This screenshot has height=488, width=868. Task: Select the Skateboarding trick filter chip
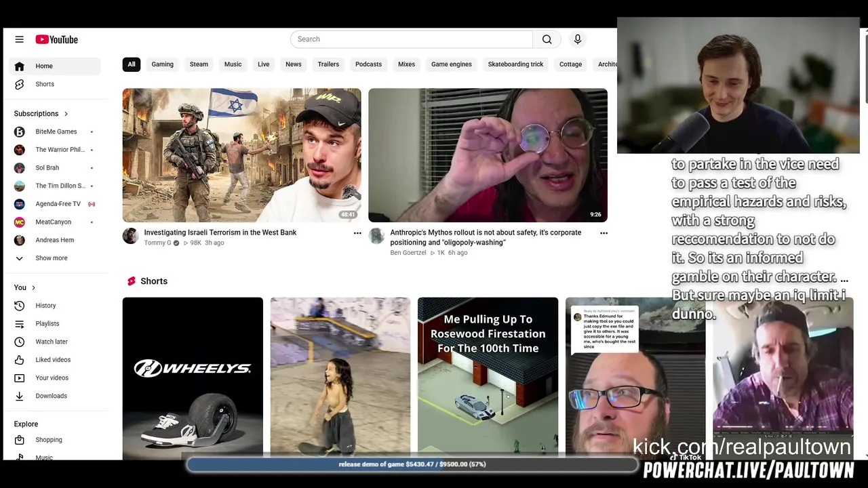pyautogui.click(x=515, y=64)
